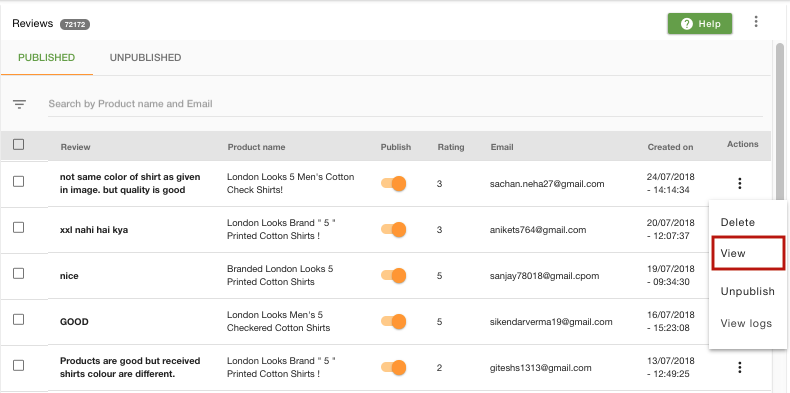Click review text 'xxl nahi hai kya'
Viewport: 790px width, 393px height.
tap(94, 230)
